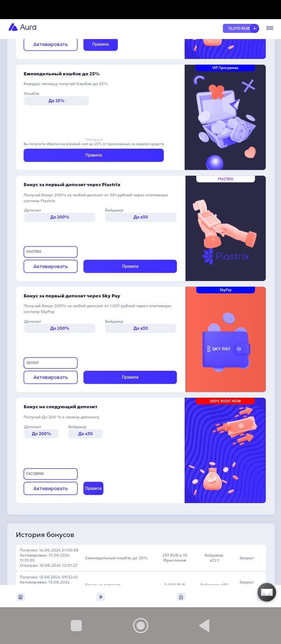Open rules for weekly cashback bonus
The width and height of the screenshot is (281, 644).
(94, 155)
